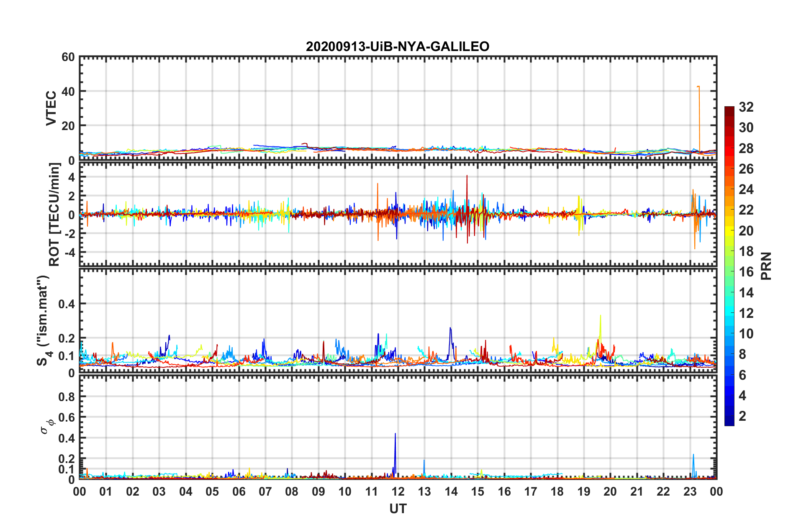Select the 8 label on the PRN colorbar
This screenshot has width=796, height=532.
pos(742,354)
